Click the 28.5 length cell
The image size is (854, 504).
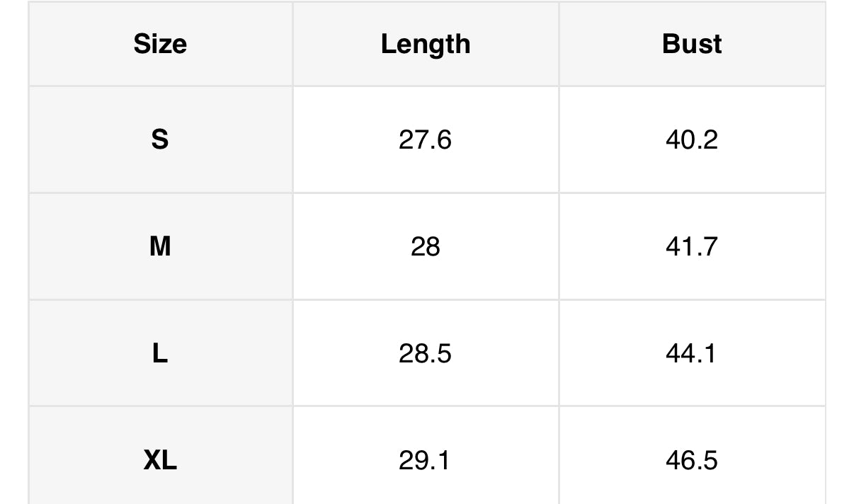[x=426, y=353]
